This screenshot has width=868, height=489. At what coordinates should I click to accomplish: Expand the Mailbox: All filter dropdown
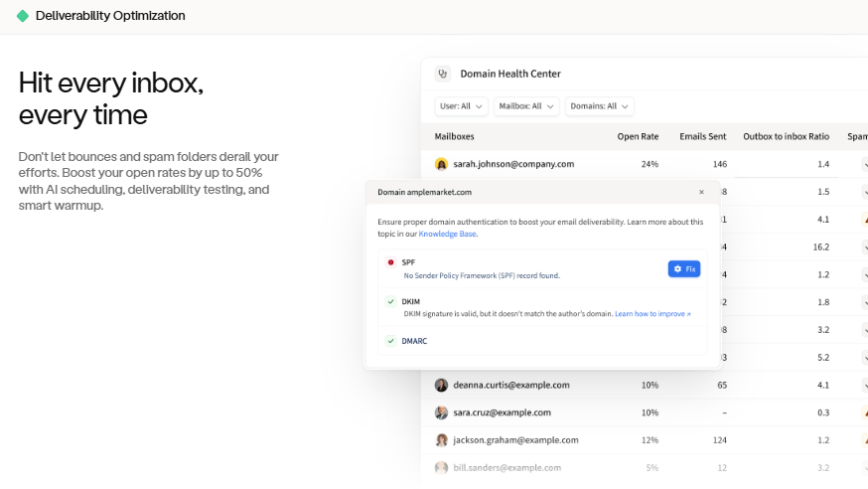(526, 106)
